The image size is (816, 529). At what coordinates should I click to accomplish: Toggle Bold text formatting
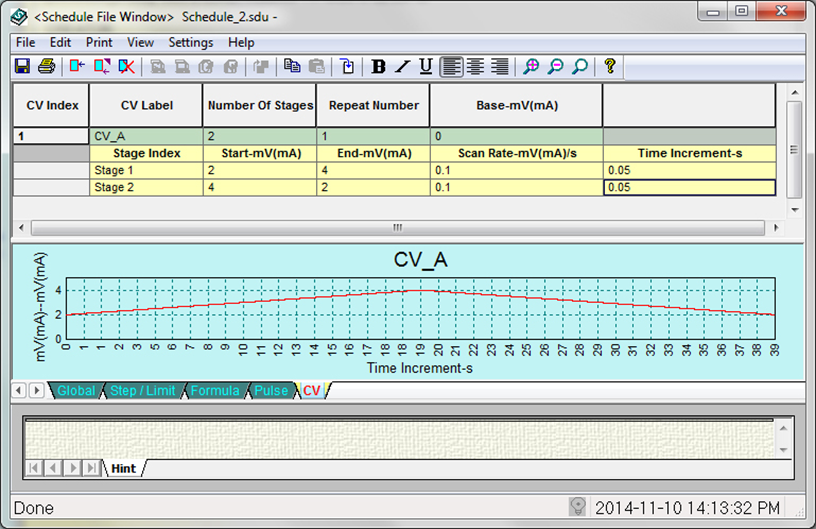[378, 67]
